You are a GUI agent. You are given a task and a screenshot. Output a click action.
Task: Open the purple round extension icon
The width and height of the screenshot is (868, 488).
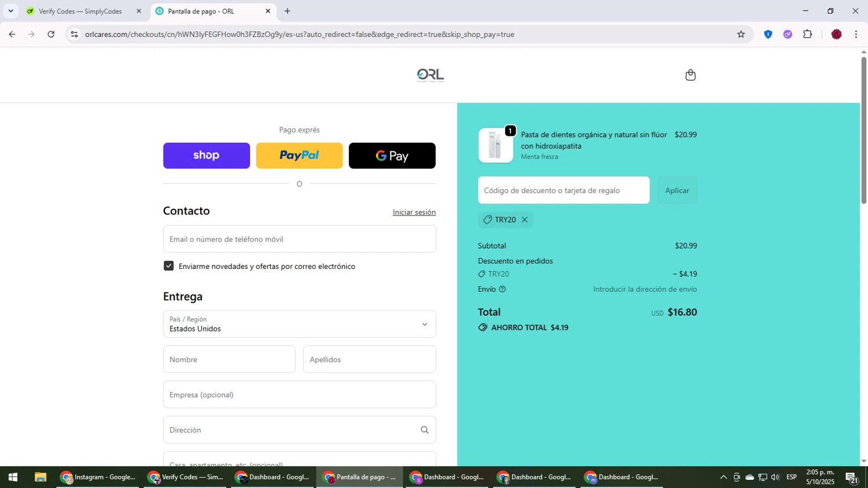(x=788, y=34)
